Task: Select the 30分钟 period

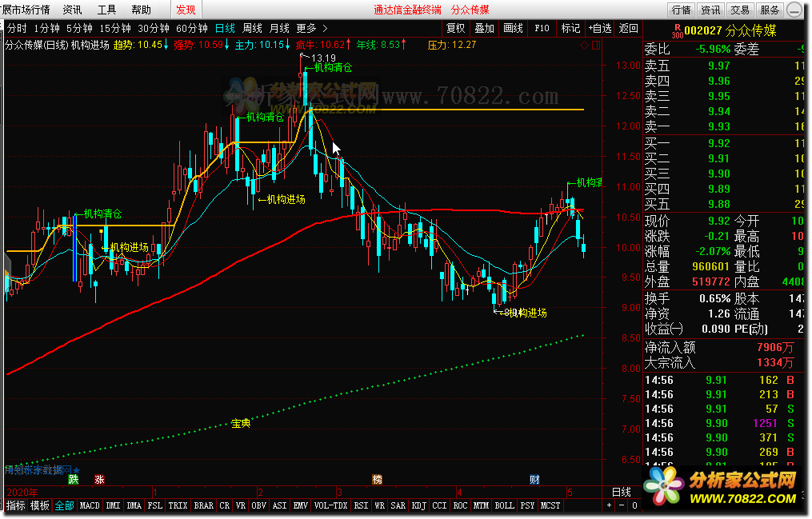Action: 154,28
